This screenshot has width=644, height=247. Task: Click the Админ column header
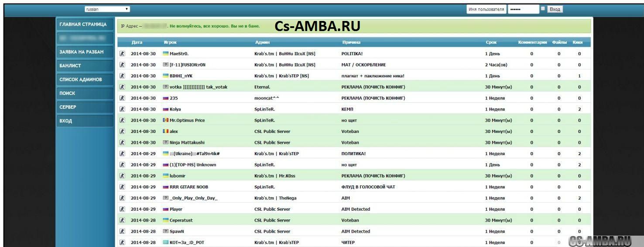click(x=262, y=42)
